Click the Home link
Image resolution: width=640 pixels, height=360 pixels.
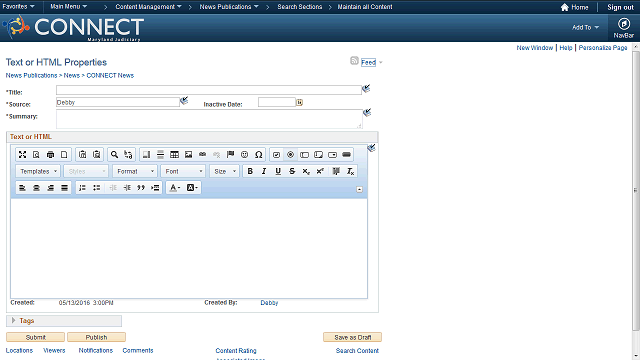click(574, 7)
